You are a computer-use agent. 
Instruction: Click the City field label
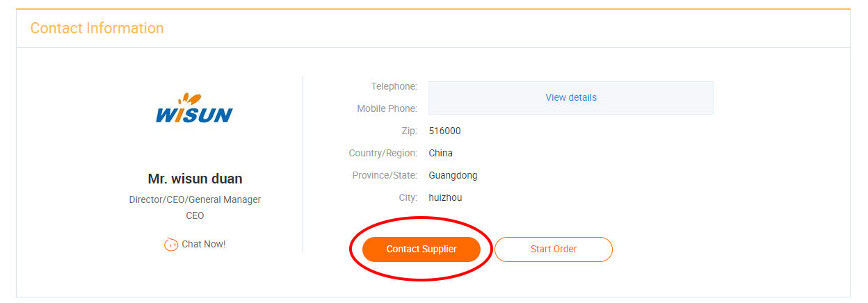tap(408, 198)
